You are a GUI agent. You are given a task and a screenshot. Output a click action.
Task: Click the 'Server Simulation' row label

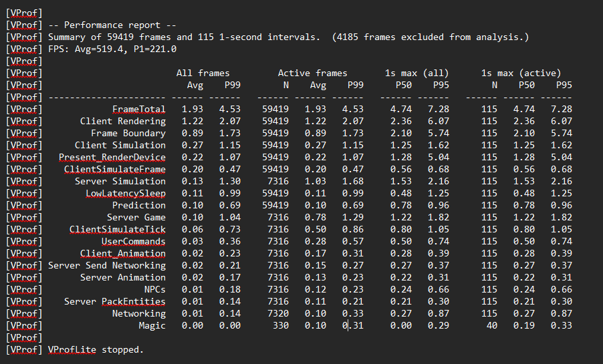tap(120, 181)
